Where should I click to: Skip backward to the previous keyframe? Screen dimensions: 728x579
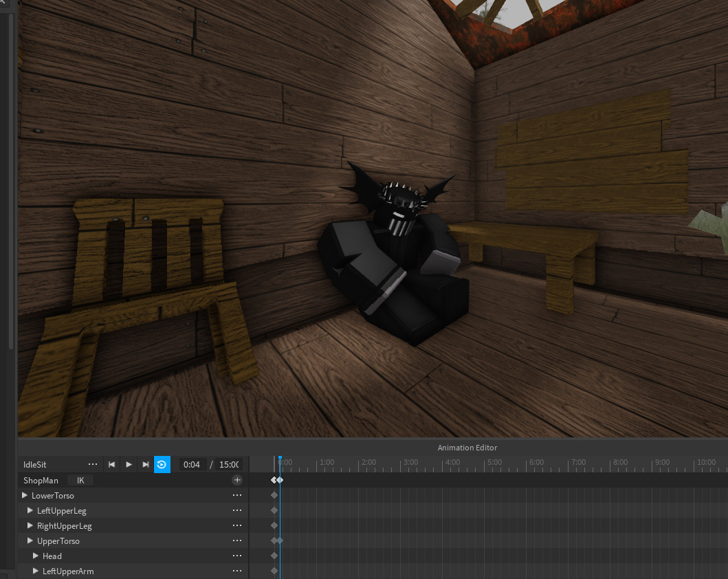click(112, 465)
